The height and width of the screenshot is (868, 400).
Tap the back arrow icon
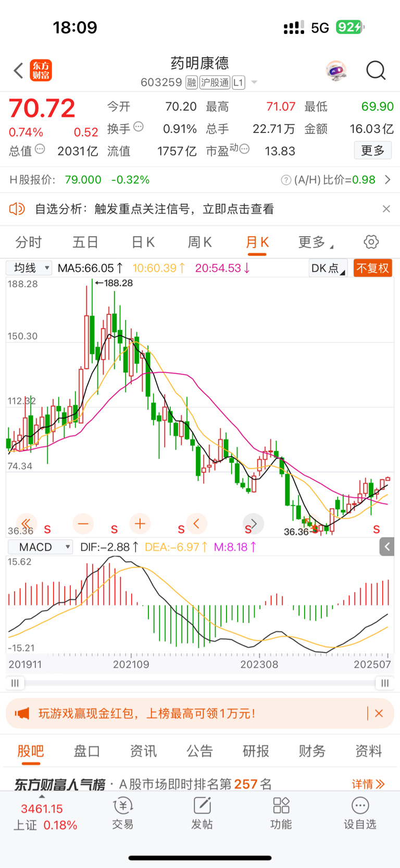pyautogui.click(x=18, y=70)
